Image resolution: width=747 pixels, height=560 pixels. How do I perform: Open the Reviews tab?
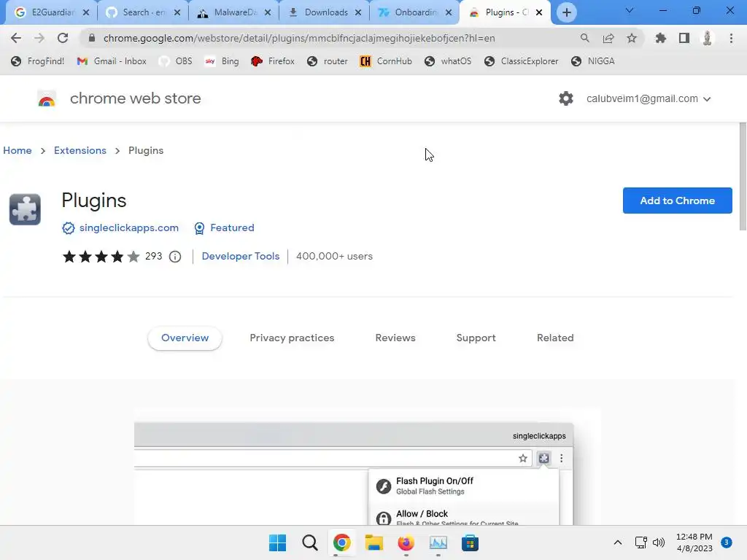395,338
